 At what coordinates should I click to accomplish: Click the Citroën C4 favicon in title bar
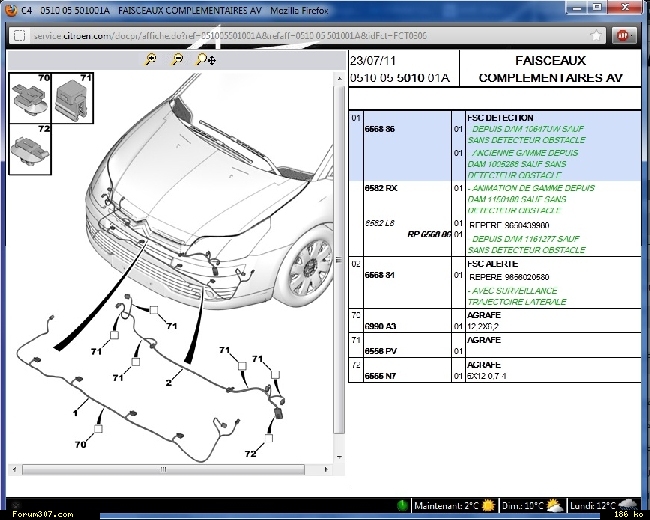click(9, 9)
